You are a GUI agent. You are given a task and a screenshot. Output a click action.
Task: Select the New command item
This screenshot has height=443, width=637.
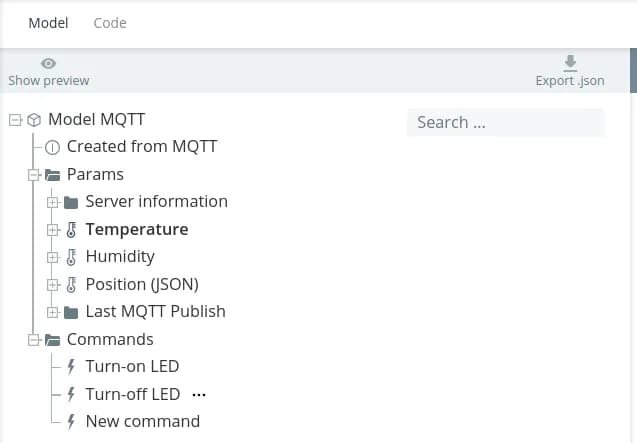click(x=142, y=421)
